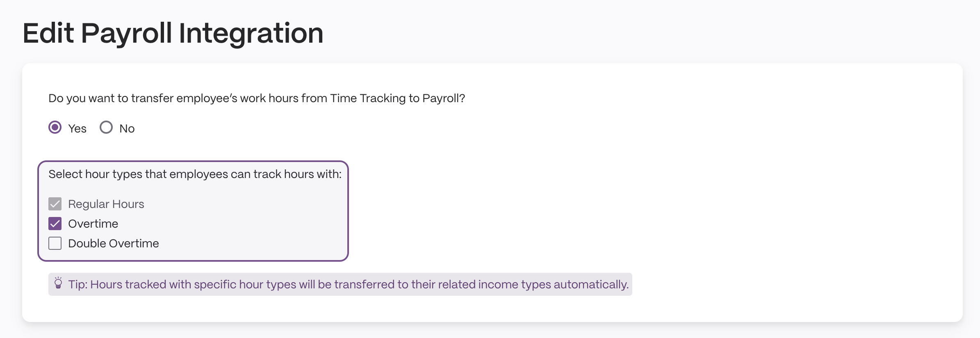The image size is (980, 338).
Task: Click the transfer work hours question text
Action: point(257,98)
